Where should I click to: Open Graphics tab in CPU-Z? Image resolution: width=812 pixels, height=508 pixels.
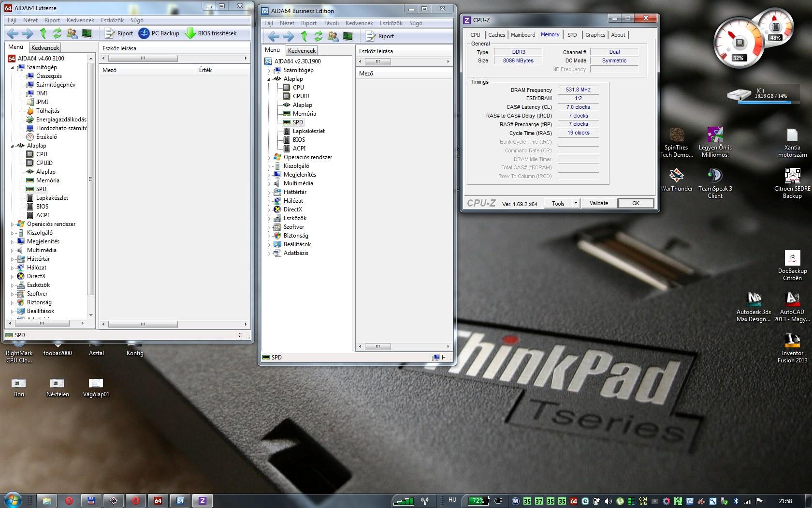(x=595, y=35)
